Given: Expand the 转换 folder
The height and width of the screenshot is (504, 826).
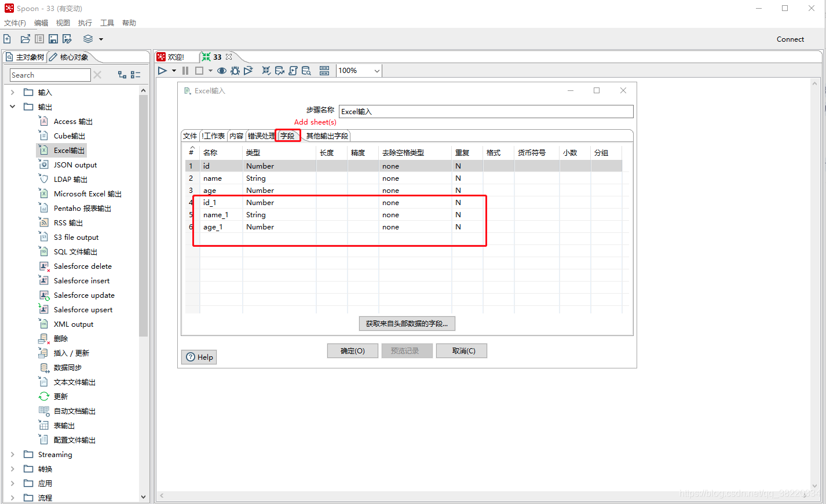Looking at the screenshot, I should click(13, 469).
